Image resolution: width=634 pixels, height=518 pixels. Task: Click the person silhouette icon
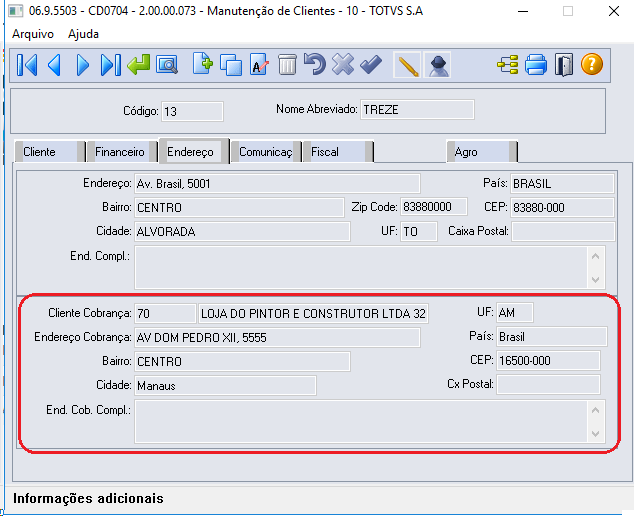(437, 65)
